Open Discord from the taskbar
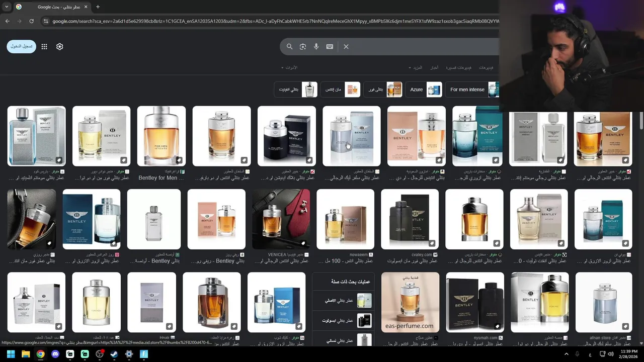644x362 pixels. [55, 354]
